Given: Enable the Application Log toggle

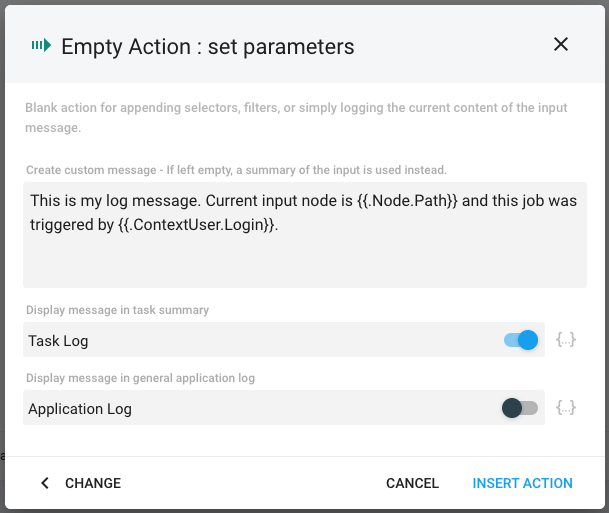Looking at the screenshot, I should click(520, 408).
